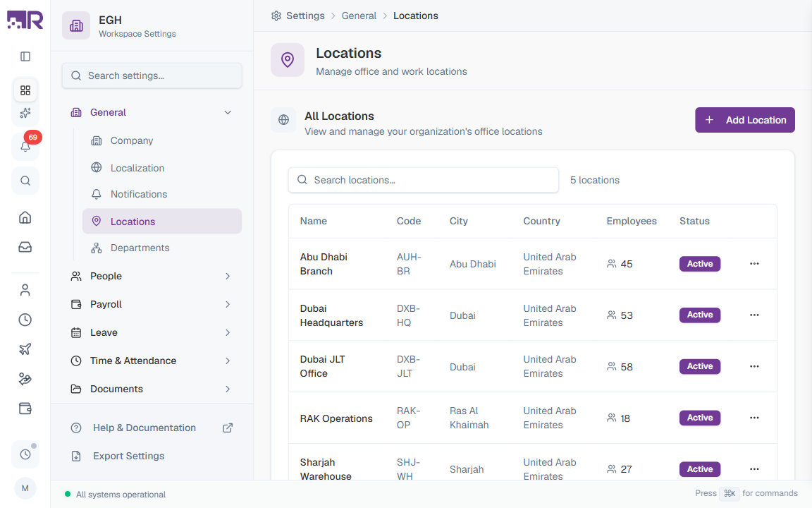Screen dimensions: 812x508
Task: Open actions menu for RAK Operations
Action: pyautogui.click(x=754, y=418)
